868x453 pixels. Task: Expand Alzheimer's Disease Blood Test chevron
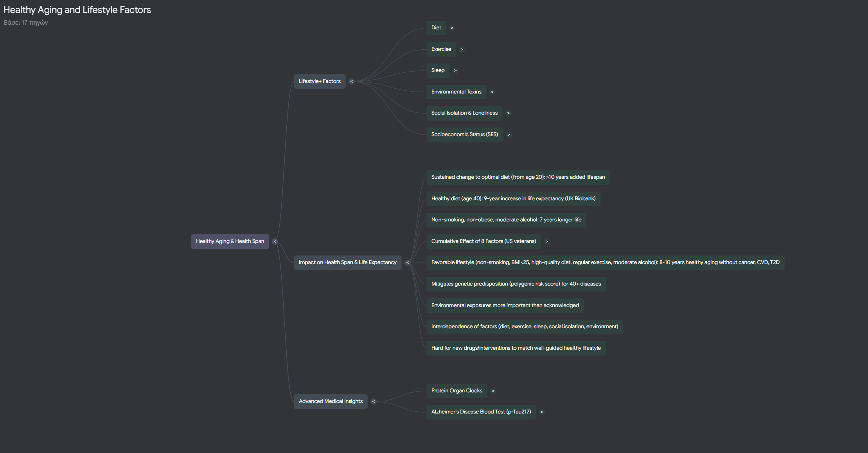542,412
